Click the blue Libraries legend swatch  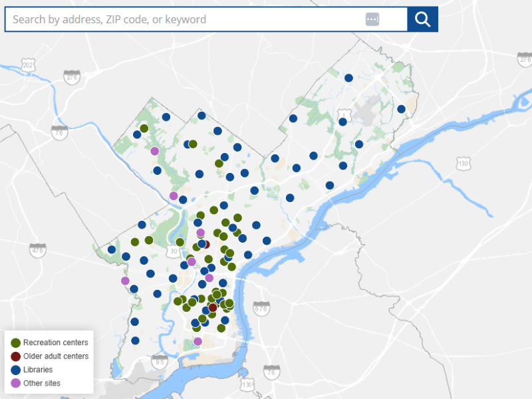(15, 370)
